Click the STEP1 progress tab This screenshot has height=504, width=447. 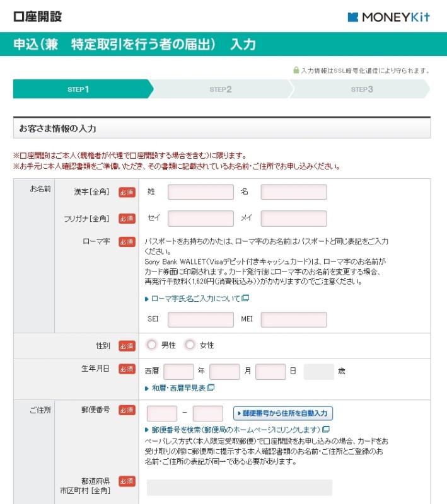coord(83,89)
